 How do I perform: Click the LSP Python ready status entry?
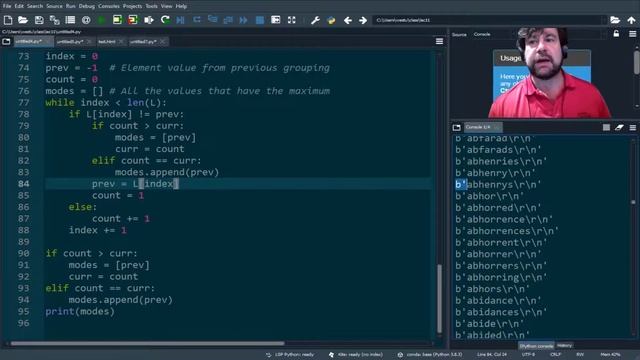(290, 354)
